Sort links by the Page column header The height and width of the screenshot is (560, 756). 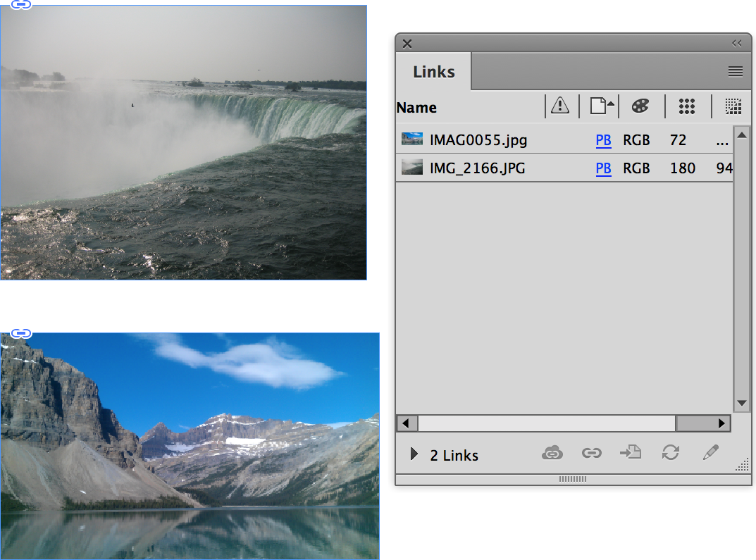pos(600,106)
